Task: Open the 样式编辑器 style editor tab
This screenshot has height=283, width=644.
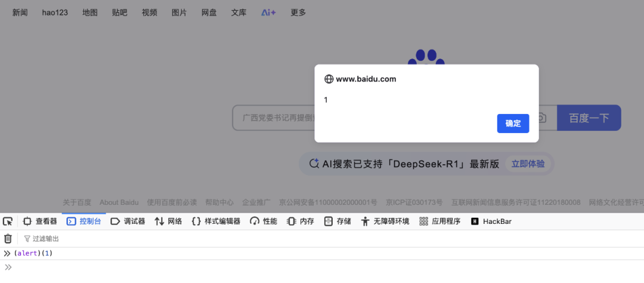Action: [x=216, y=222]
